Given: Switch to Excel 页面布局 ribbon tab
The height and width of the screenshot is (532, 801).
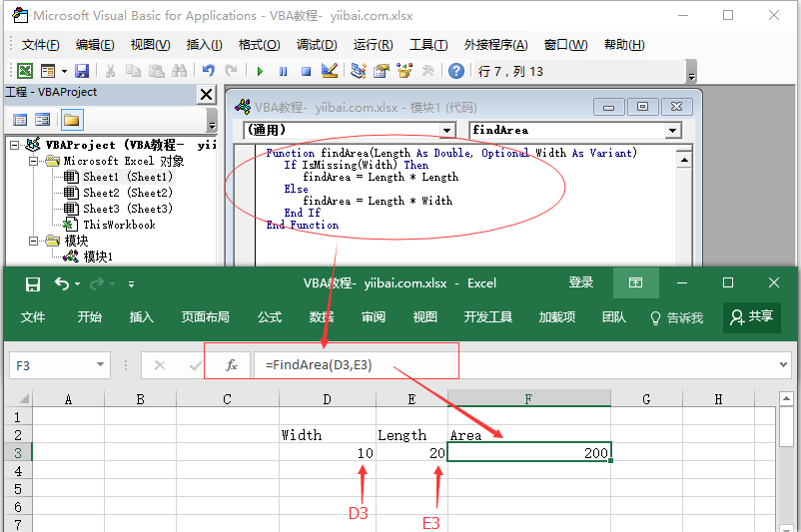Looking at the screenshot, I should (x=206, y=317).
